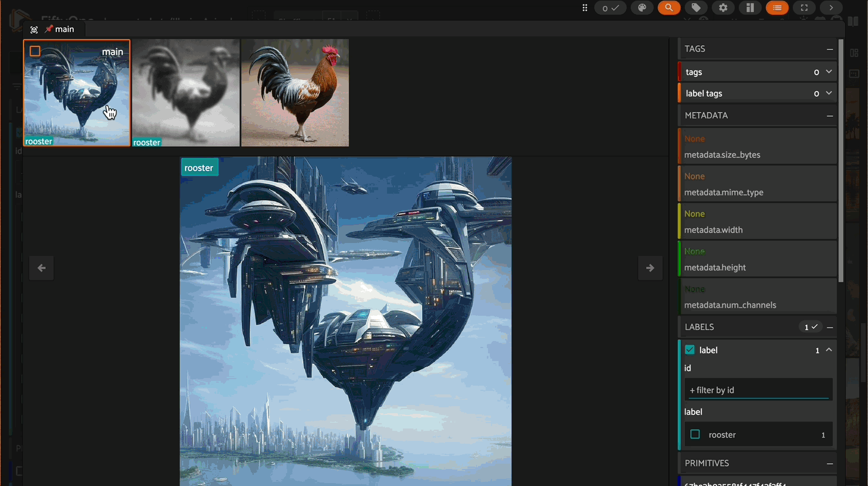Screen dimensions: 868x486
Task: Click the metadata.width field
Action: pos(758,221)
